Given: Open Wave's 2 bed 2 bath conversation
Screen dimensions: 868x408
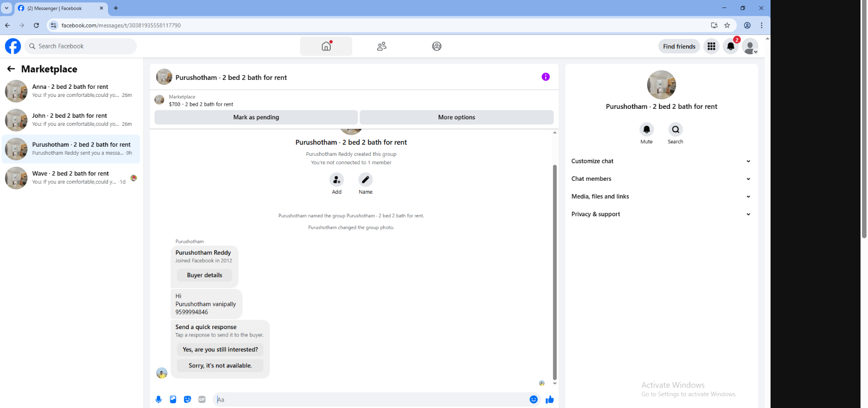Looking at the screenshot, I should click(71, 178).
